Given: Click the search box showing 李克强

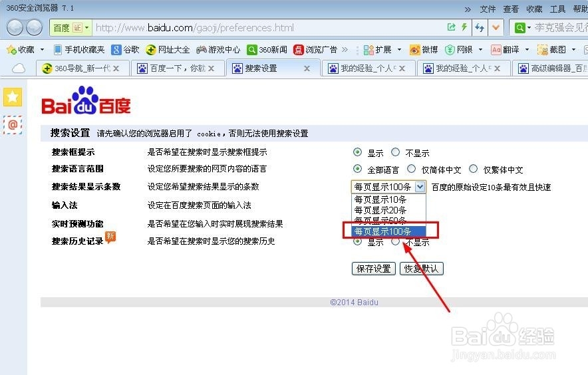Looking at the screenshot, I should pyautogui.click(x=560, y=27).
